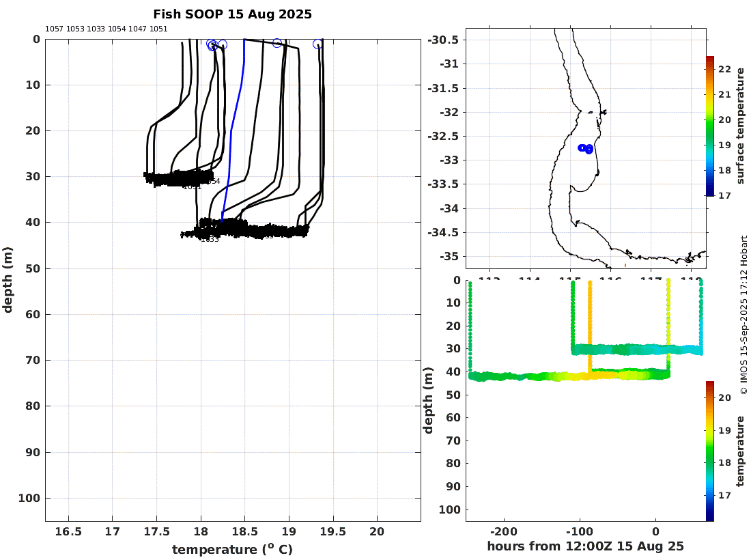The image size is (751, 560).
Task: Click the 'depth (m)' label on the left plot
Action: point(8,280)
